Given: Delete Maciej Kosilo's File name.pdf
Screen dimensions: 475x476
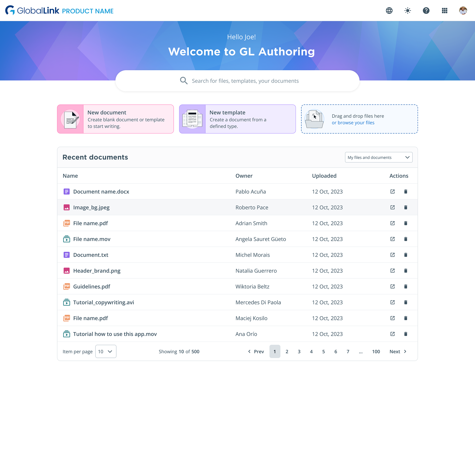Looking at the screenshot, I should coord(405,318).
